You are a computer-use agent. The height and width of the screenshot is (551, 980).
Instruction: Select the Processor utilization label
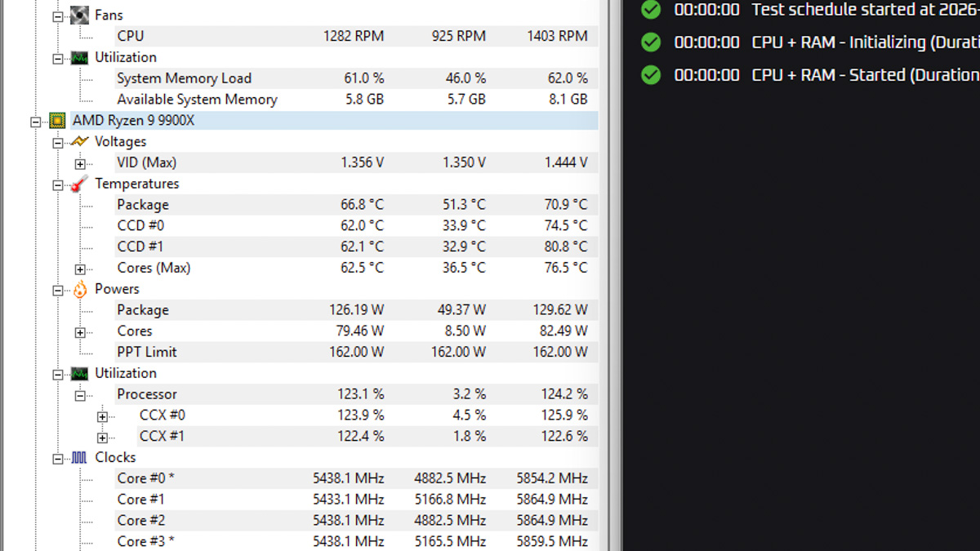pos(147,394)
